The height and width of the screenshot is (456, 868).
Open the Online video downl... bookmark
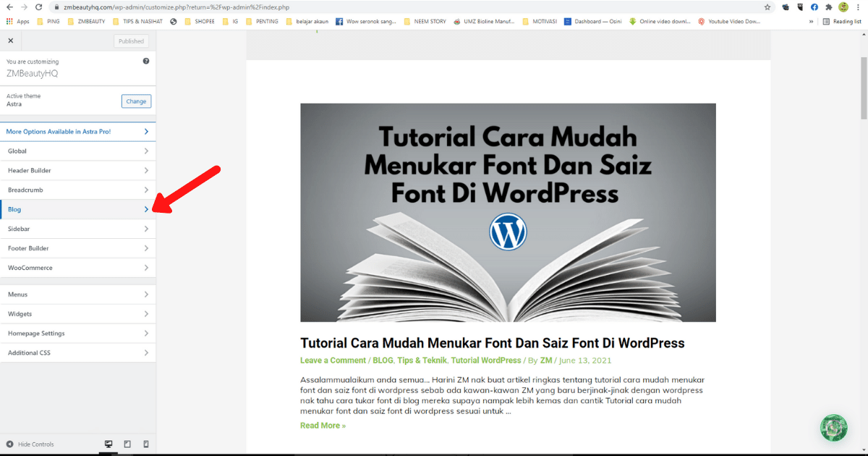660,22
